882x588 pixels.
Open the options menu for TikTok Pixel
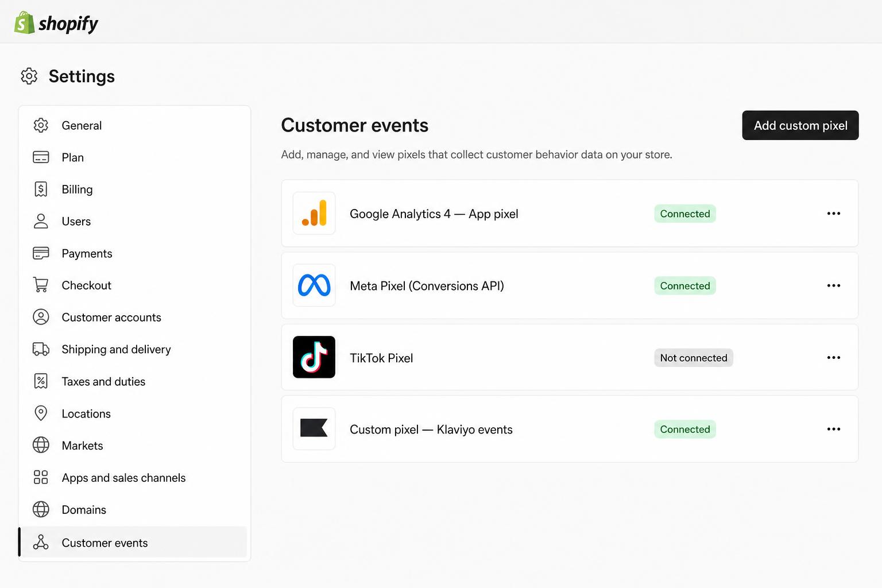pyautogui.click(x=834, y=357)
